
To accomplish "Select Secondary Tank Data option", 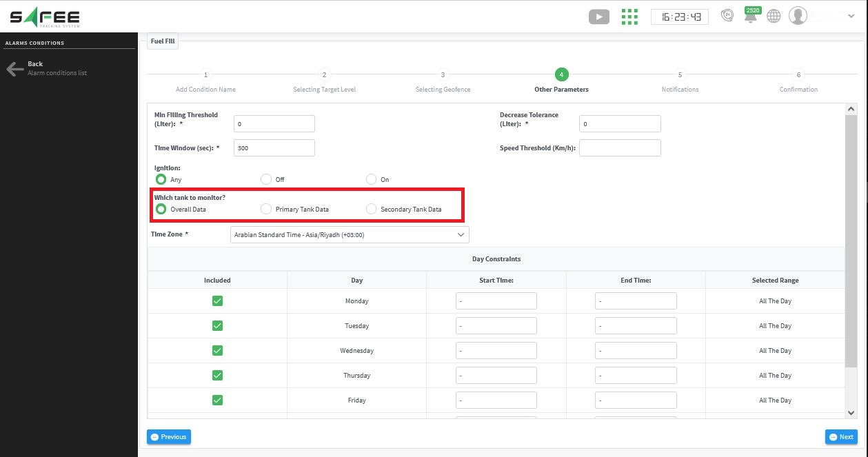I will coord(371,209).
